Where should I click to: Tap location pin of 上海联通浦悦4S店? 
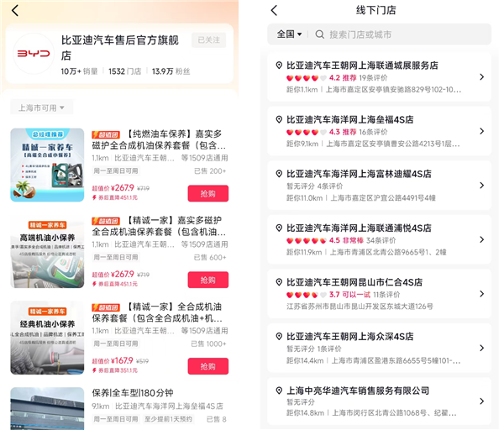click(279, 228)
